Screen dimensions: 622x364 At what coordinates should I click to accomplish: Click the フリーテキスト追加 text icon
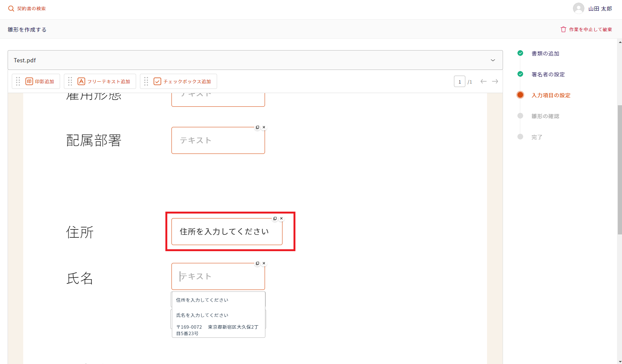click(81, 81)
